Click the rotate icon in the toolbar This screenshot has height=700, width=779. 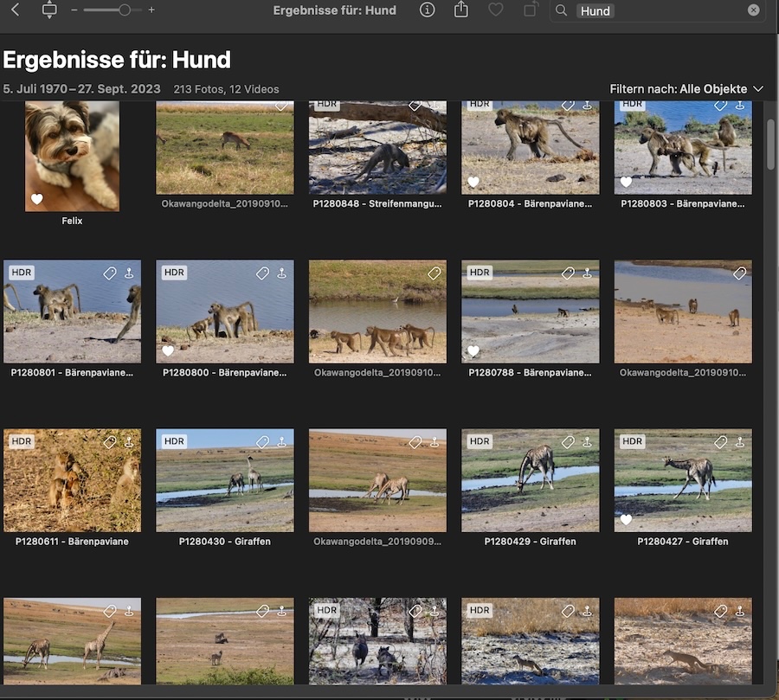[531, 10]
